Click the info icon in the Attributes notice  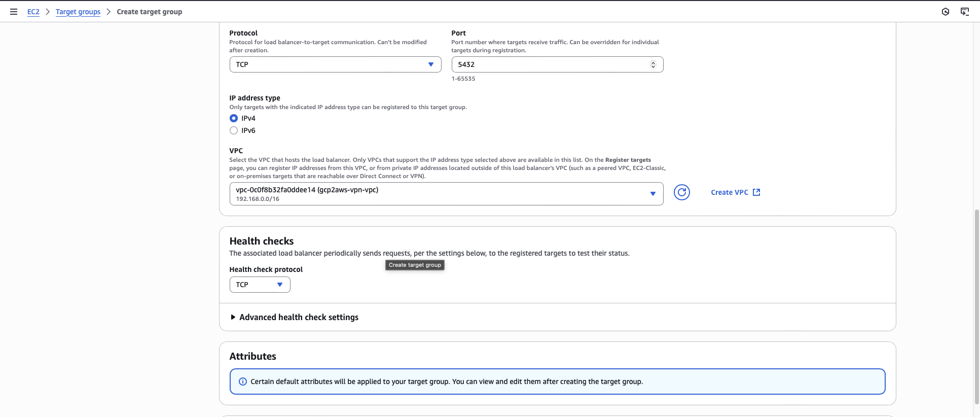(243, 381)
